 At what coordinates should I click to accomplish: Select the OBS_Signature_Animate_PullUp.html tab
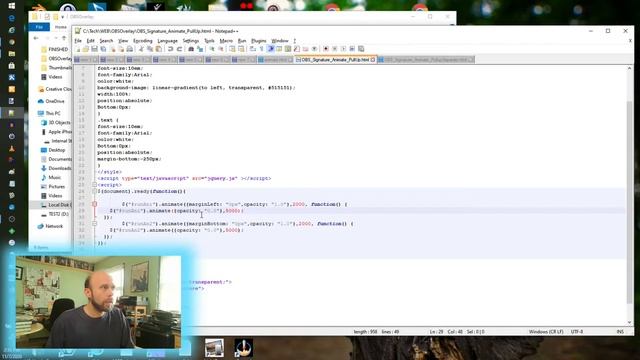pyautogui.click(x=335, y=60)
